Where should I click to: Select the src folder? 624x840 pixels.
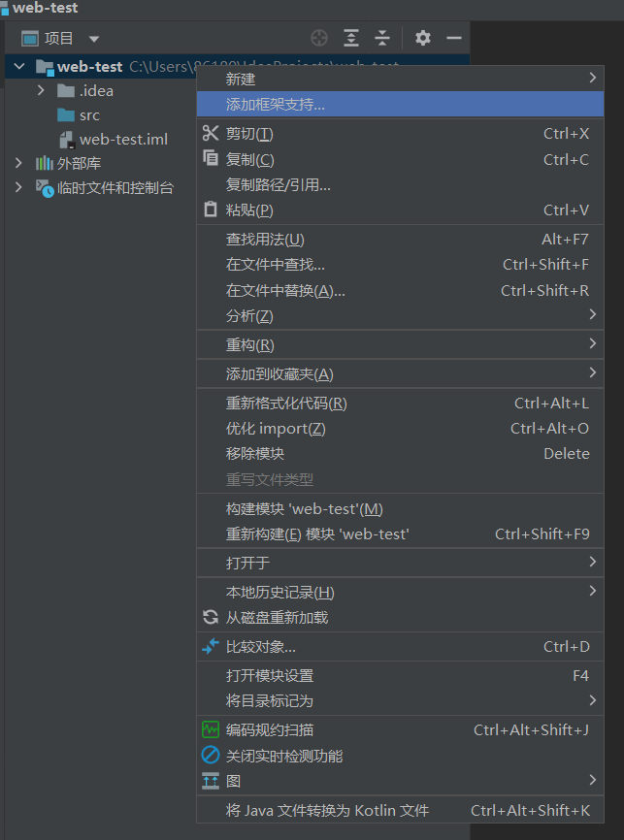pos(89,114)
